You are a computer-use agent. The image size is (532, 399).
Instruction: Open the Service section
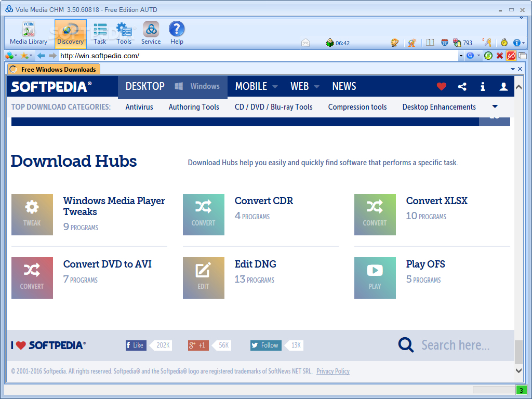pyautogui.click(x=151, y=33)
